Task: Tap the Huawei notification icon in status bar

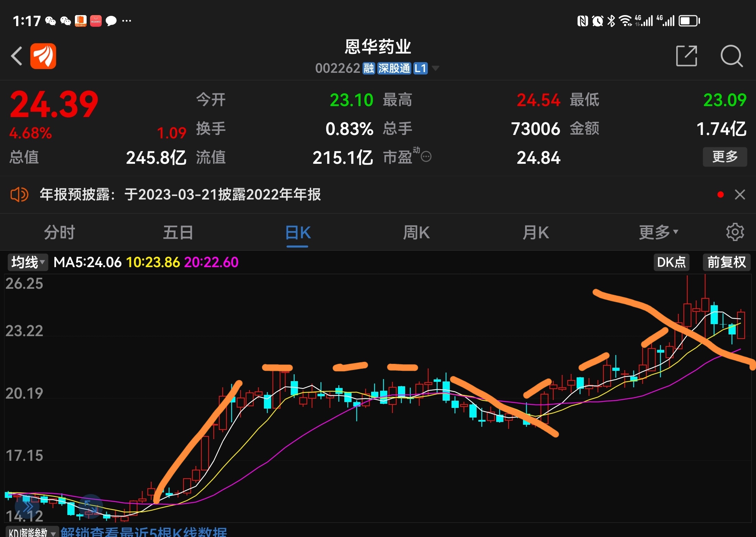Action: click(96, 21)
